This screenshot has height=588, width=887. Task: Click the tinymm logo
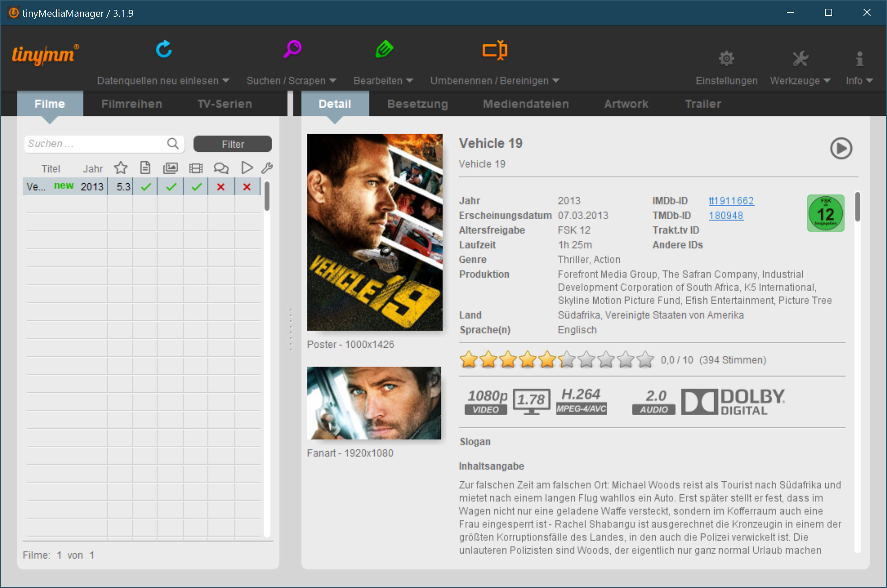click(45, 55)
